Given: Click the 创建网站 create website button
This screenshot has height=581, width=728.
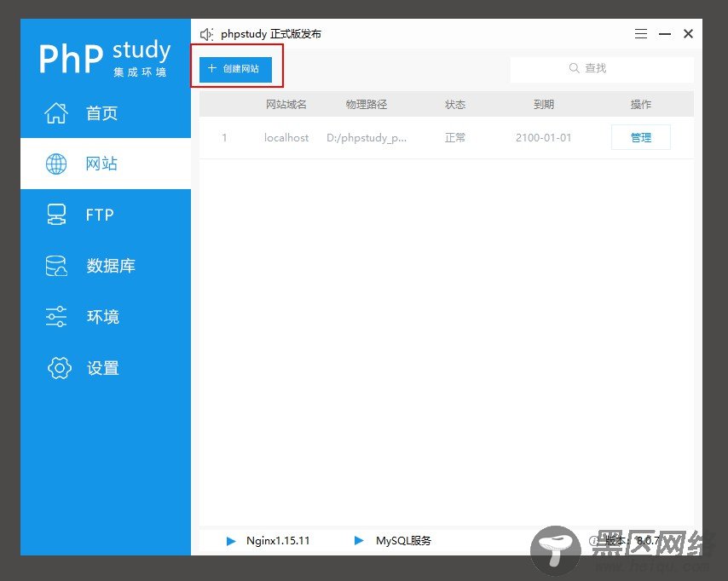Looking at the screenshot, I should pyautogui.click(x=235, y=69).
